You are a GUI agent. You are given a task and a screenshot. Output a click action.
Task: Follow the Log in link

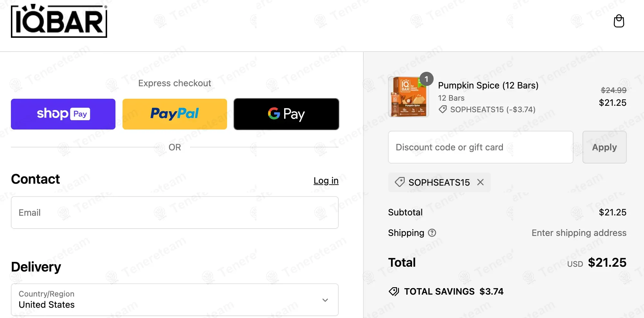(x=326, y=180)
